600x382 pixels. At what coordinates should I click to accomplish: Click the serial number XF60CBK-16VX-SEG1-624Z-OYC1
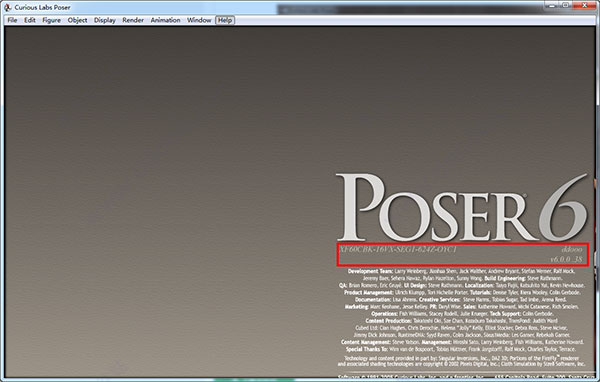398,250
